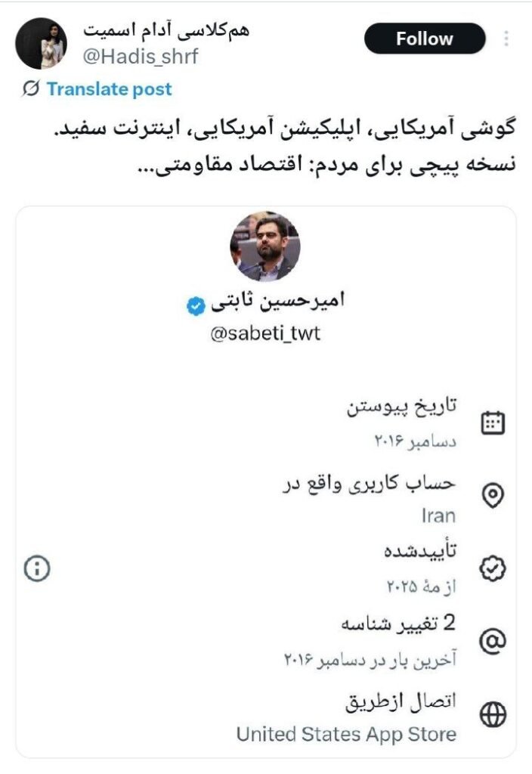The height and width of the screenshot is (774, 532).
Task: Click the info circle icon
Action: click(x=37, y=568)
